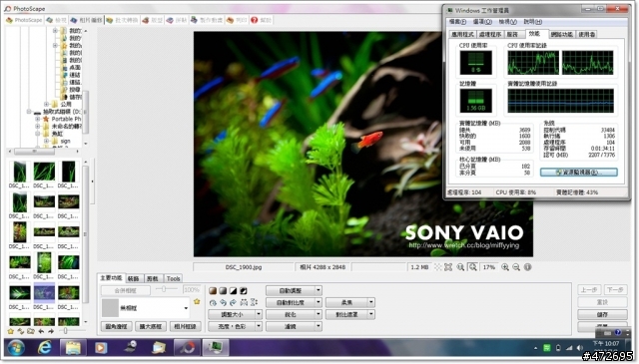This screenshot has height=364, width=639.
Task: Click the forward arrow under the thumbnail list
Action: (51, 331)
